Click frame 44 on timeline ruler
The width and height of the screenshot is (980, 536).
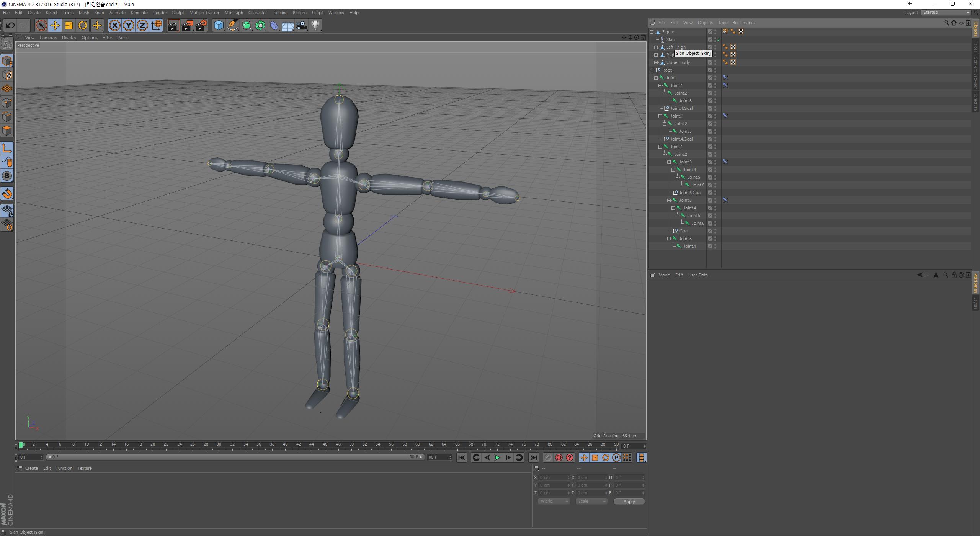point(312,445)
